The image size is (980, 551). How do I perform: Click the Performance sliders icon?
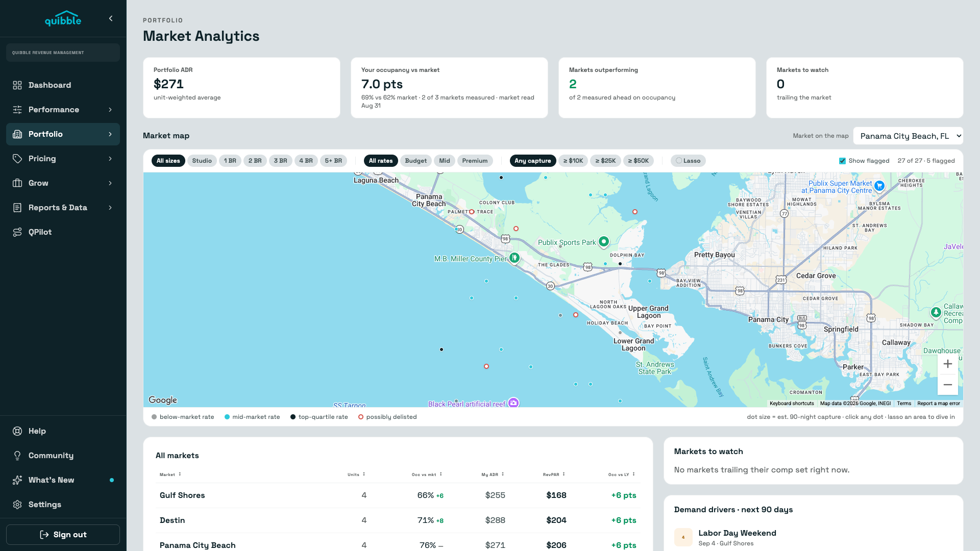pos(17,110)
